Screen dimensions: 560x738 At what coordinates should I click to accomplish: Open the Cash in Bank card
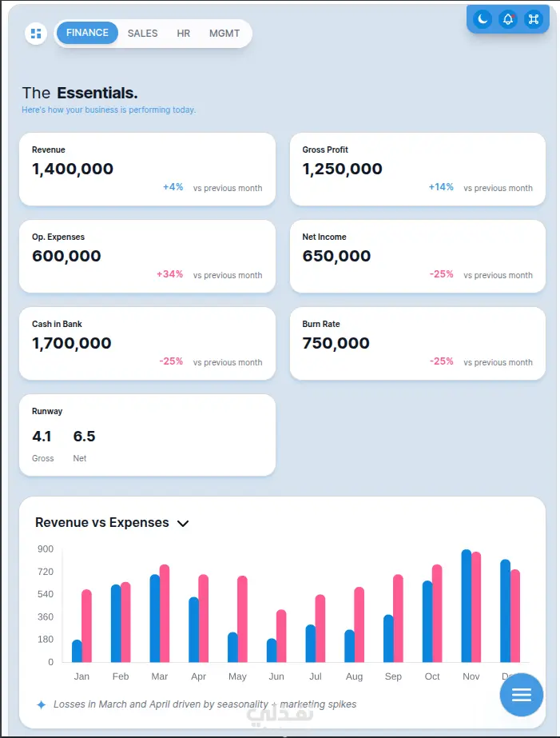[x=147, y=343]
